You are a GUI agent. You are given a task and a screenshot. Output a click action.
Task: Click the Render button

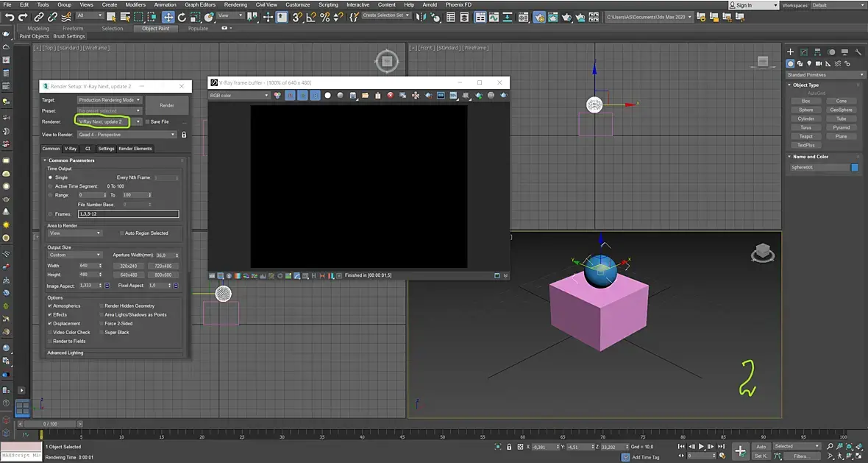167,105
